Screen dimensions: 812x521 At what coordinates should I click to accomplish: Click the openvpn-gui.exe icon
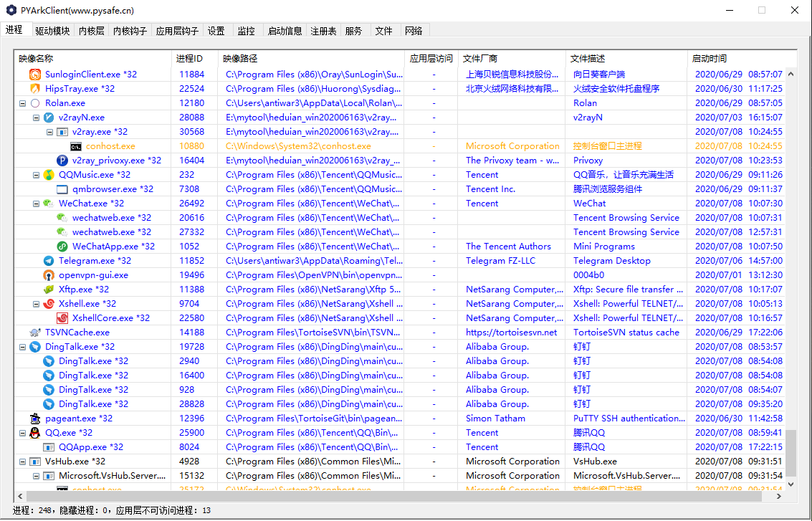pyautogui.click(x=49, y=275)
